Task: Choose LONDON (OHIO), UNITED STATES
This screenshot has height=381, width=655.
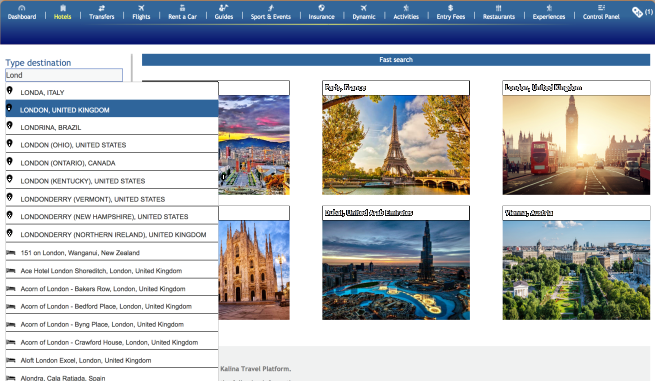Action: (x=112, y=144)
